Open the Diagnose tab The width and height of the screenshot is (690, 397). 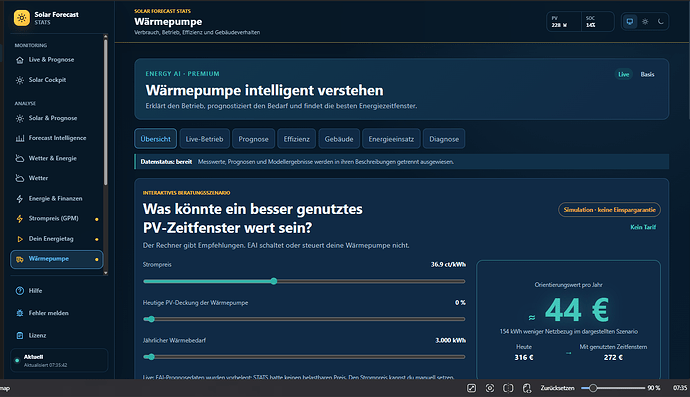click(x=444, y=139)
